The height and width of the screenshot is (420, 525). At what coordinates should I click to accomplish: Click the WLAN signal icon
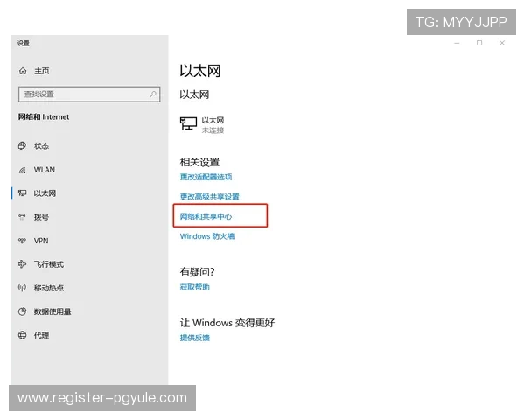point(22,170)
